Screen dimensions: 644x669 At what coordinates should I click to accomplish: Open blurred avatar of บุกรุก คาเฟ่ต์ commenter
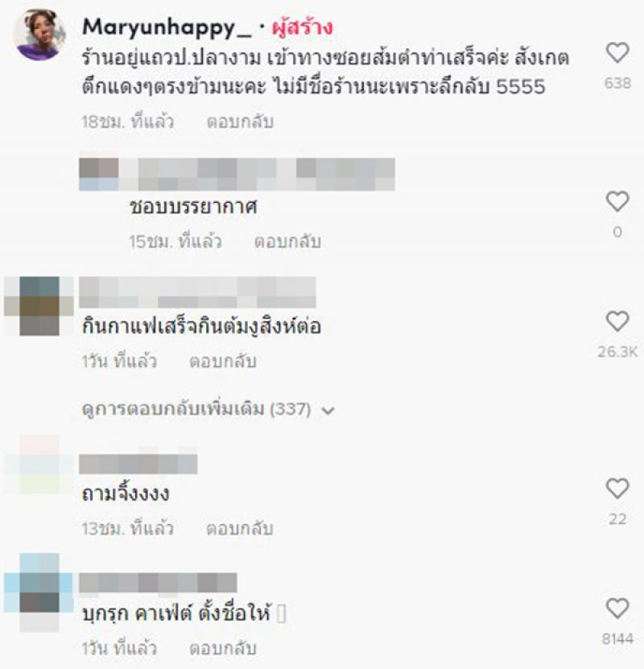pos(39,593)
